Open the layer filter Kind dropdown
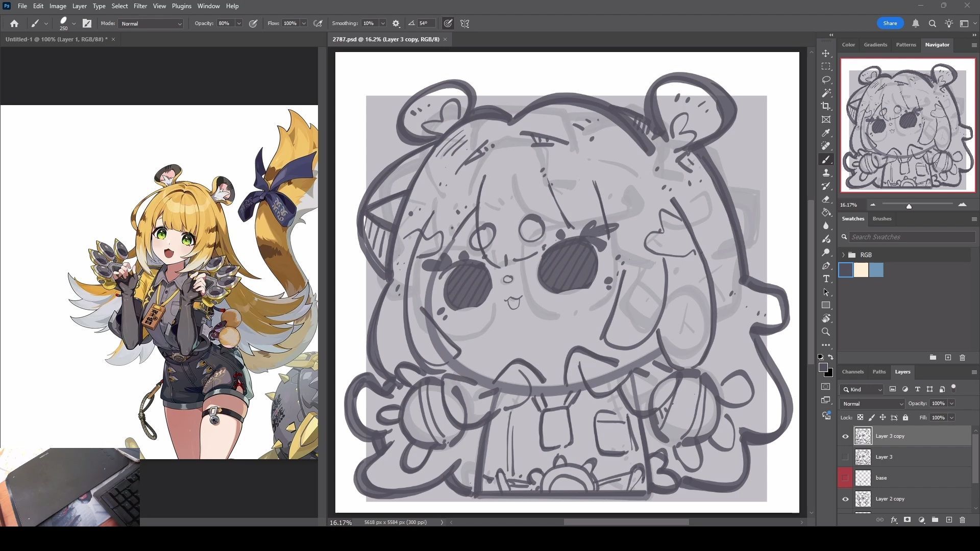The height and width of the screenshot is (551, 980). 862,390
